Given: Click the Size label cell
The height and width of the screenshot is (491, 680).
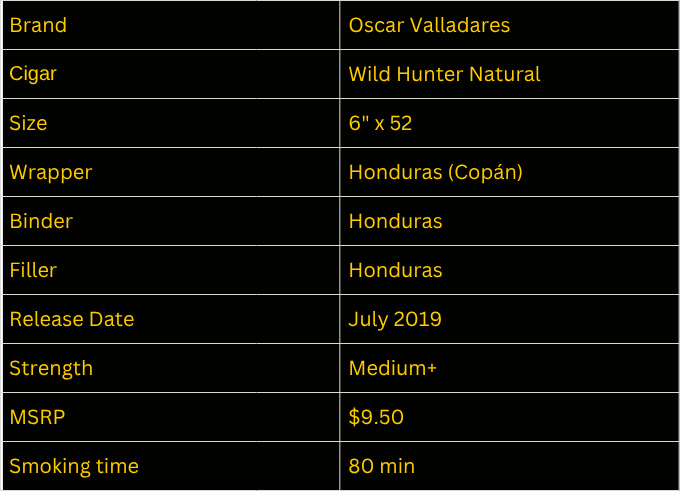Looking at the screenshot, I should pyautogui.click(x=171, y=123).
